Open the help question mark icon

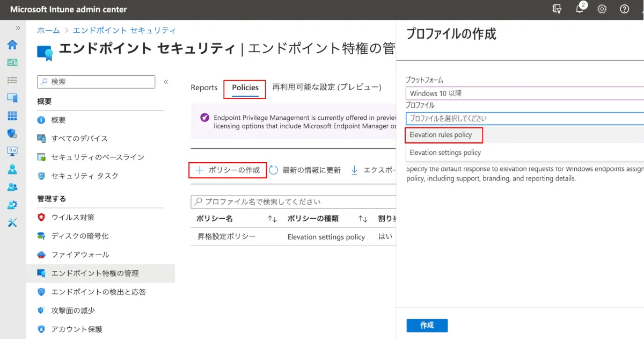pos(624,9)
